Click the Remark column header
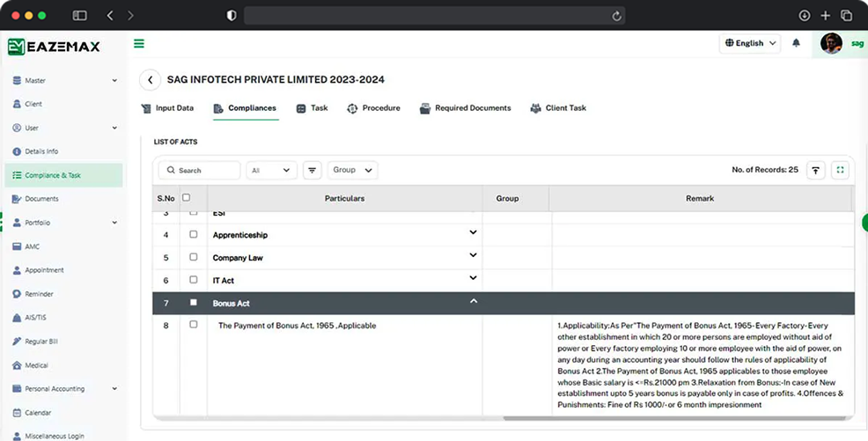 [x=700, y=198]
